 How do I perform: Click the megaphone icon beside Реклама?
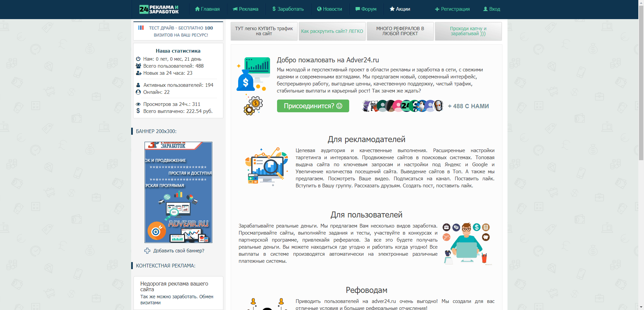[x=235, y=9]
